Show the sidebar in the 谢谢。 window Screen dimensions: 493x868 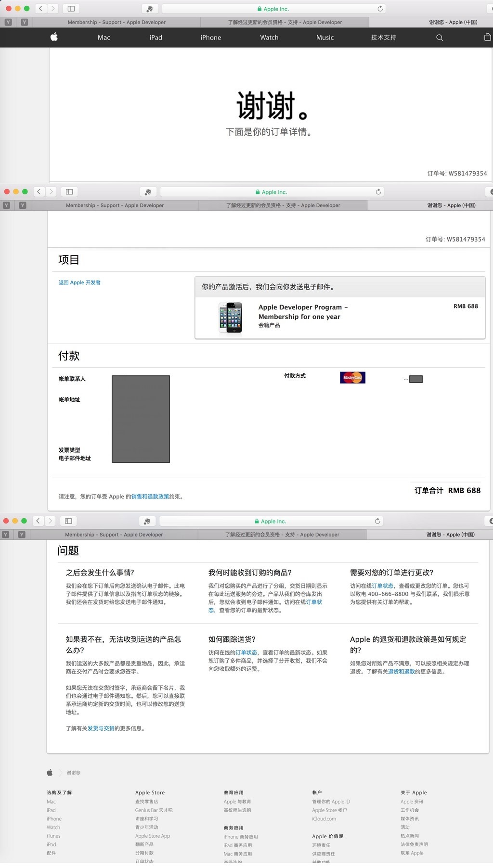(x=71, y=9)
